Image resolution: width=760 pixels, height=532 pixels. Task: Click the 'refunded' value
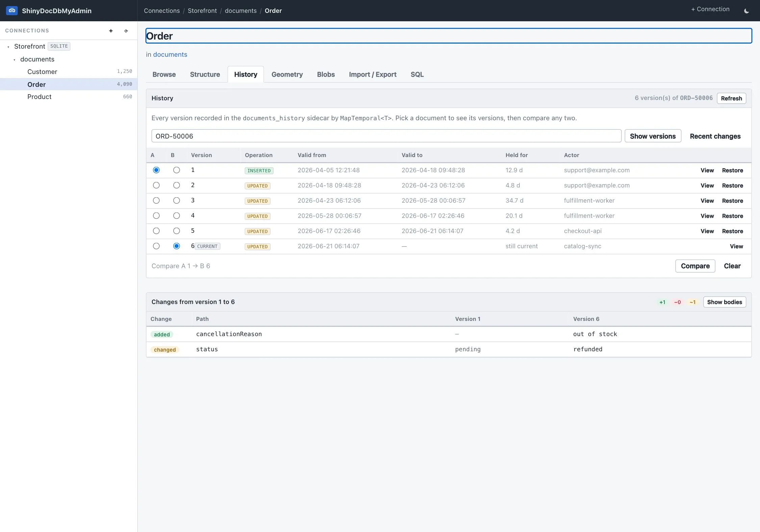[588, 349]
